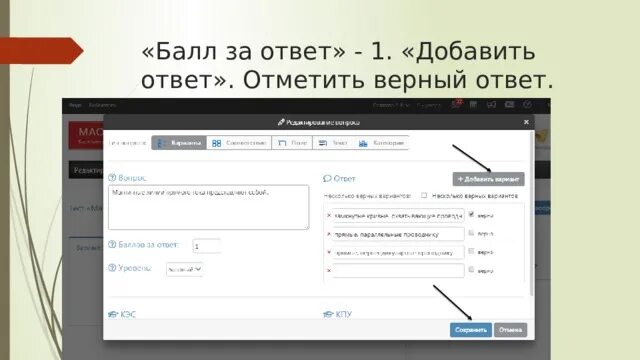Select the Категории question type tab
Image resolution: width=640 pixels, height=360 pixels.
pos(381,143)
